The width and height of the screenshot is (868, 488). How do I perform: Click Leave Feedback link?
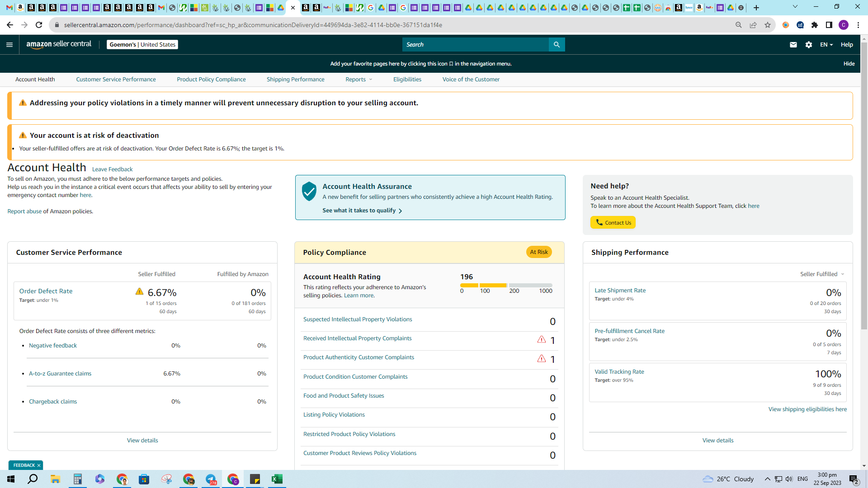coord(112,169)
